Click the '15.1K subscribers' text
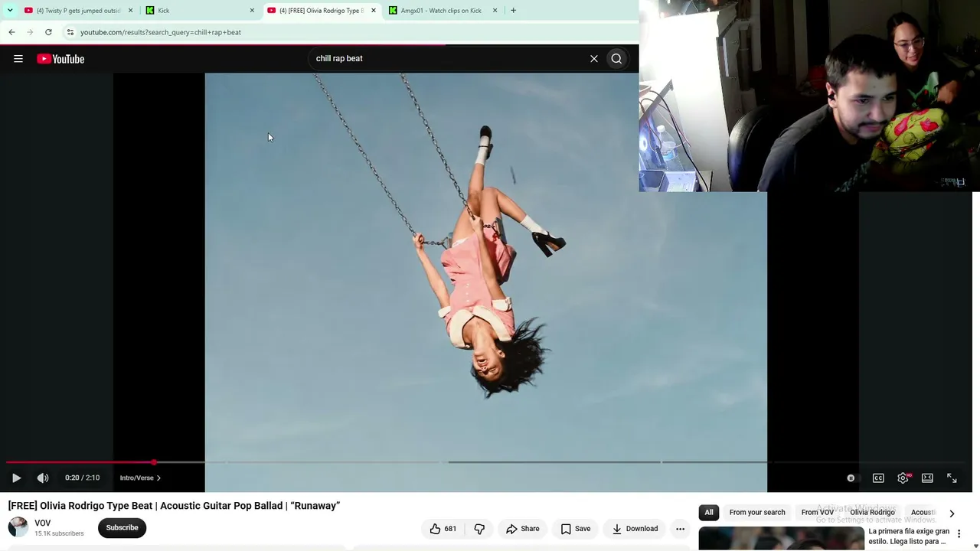The height and width of the screenshot is (551, 980). tap(59, 533)
